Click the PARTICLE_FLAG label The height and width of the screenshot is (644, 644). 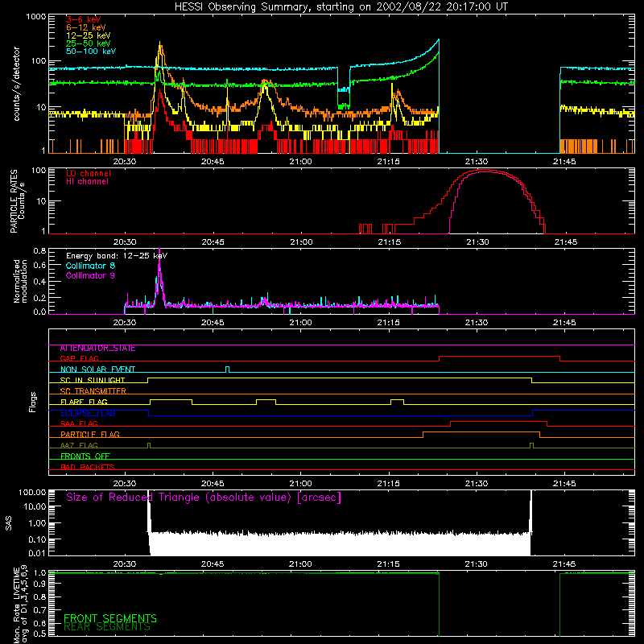point(90,435)
